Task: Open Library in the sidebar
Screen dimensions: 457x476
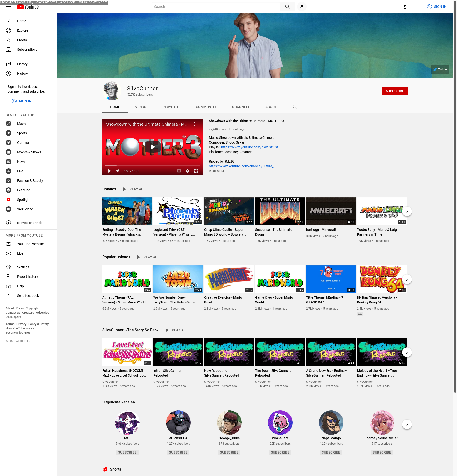Action: (x=28, y=64)
